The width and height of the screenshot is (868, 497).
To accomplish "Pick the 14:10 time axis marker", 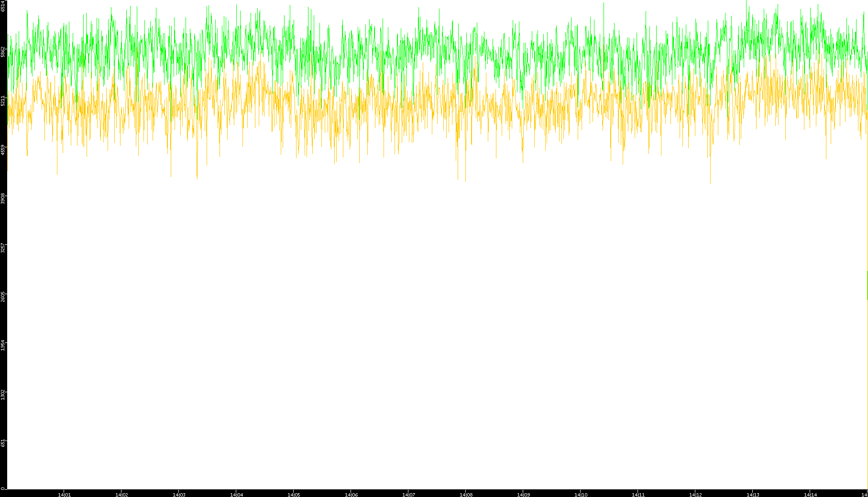I will 581,495.
